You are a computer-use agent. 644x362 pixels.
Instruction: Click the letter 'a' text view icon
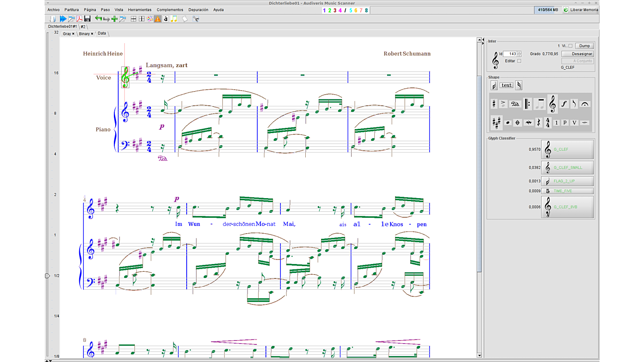[166, 19]
